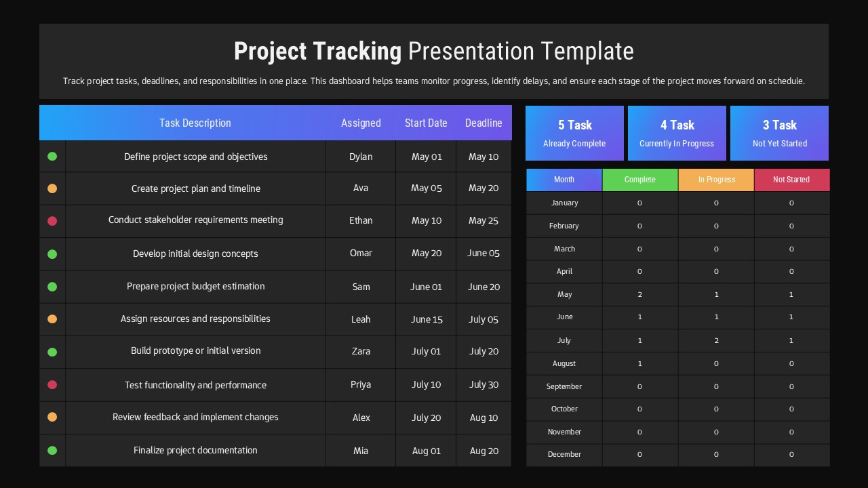868x488 pixels.
Task: Click the assignee name Dylan
Action: point(361,157)
